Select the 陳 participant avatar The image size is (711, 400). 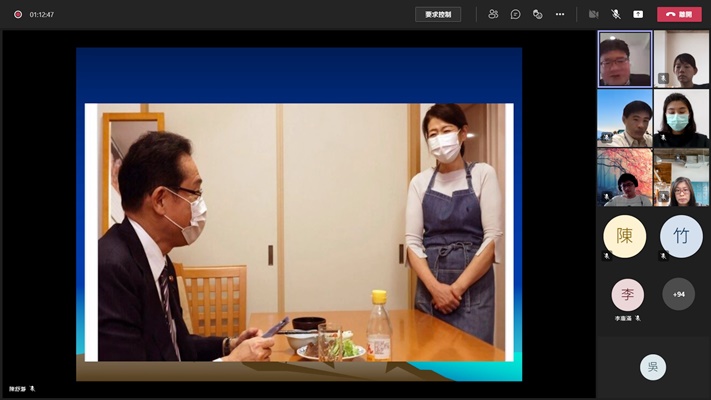(624, 236)
